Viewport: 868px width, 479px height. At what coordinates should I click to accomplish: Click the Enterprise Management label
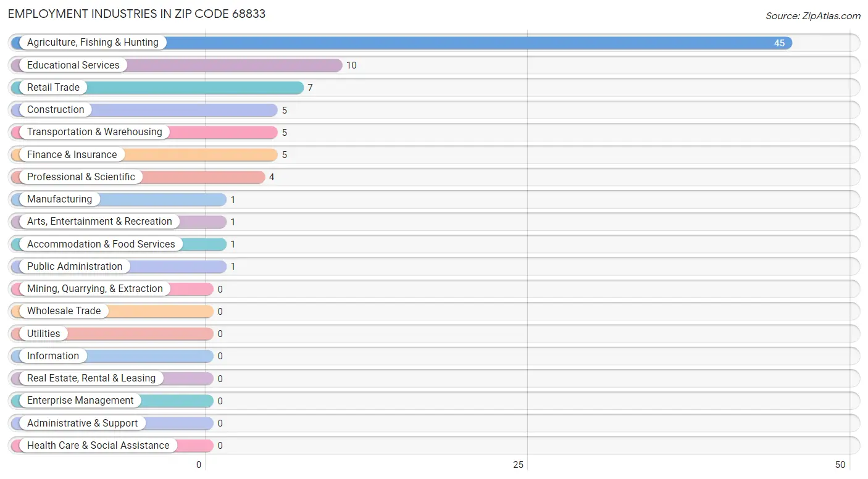pyautogui.click(x=80, y=401)
